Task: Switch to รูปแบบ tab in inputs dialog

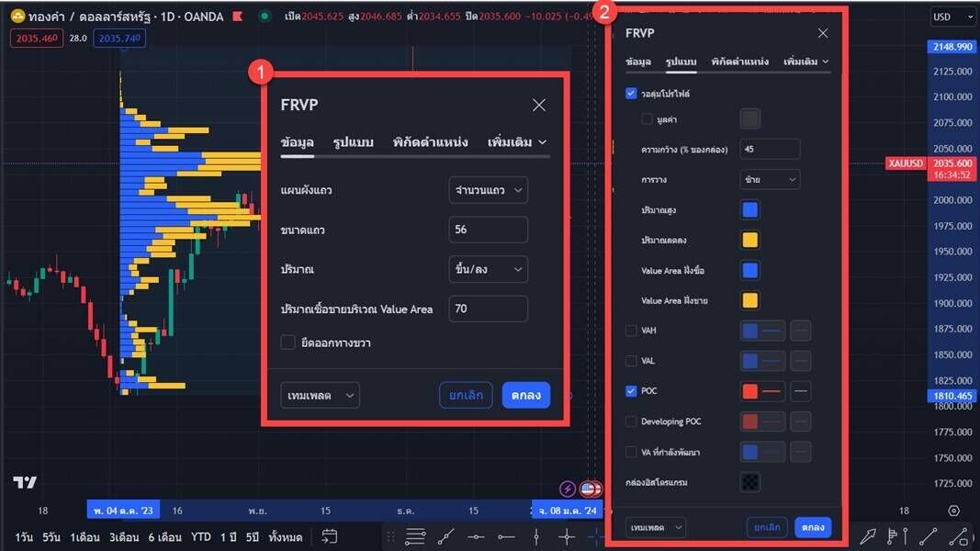Action: tap(353, 142)
